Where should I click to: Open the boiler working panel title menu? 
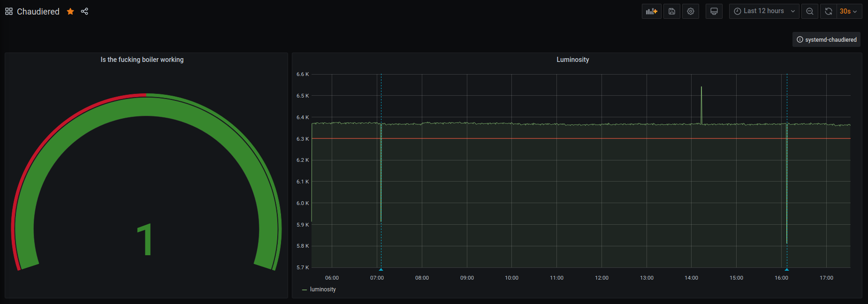(x=142, y=60)
